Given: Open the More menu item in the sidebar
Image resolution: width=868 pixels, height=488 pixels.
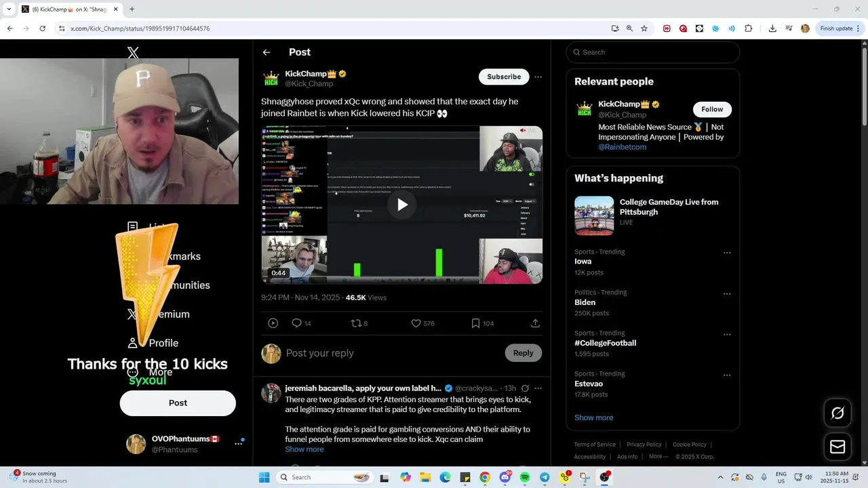Looking at the screenshot, I should (150, 372).
